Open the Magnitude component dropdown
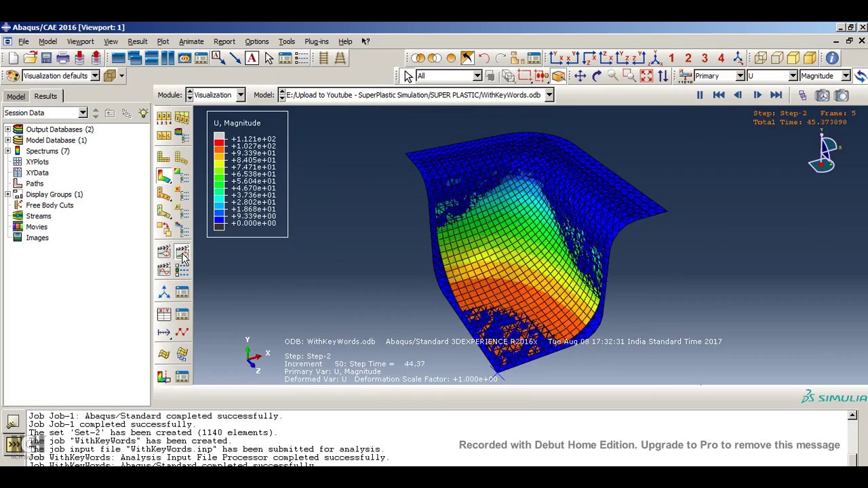 pyautogui.click(x=846, y=76)
